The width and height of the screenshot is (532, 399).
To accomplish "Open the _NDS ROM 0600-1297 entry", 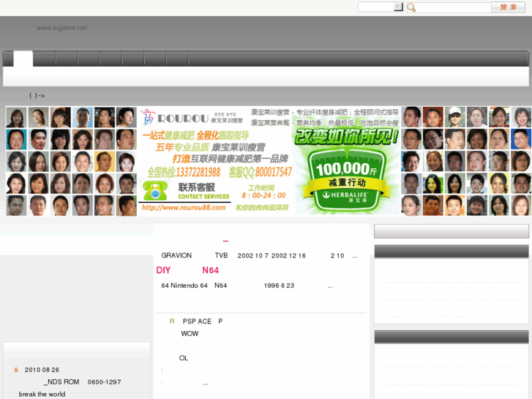I will pos(82,382).
